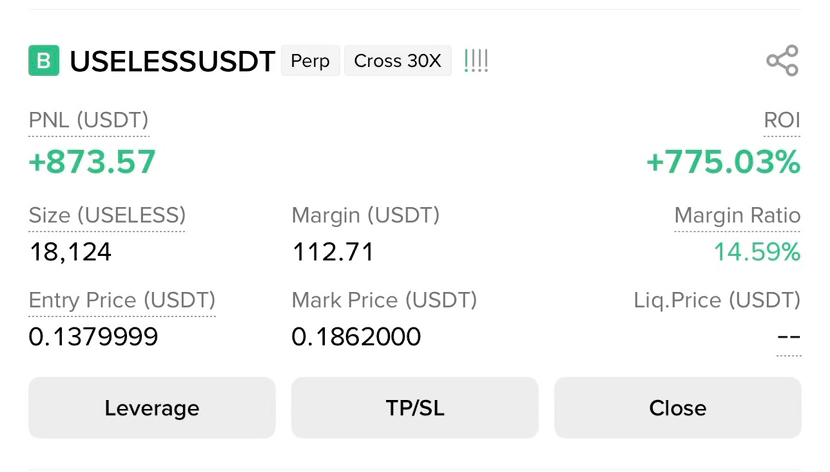Image resolution: width=830 pixels, height=472 pixels.
Task: Tap the Size (USELESS) label
Action: (107, 215)
